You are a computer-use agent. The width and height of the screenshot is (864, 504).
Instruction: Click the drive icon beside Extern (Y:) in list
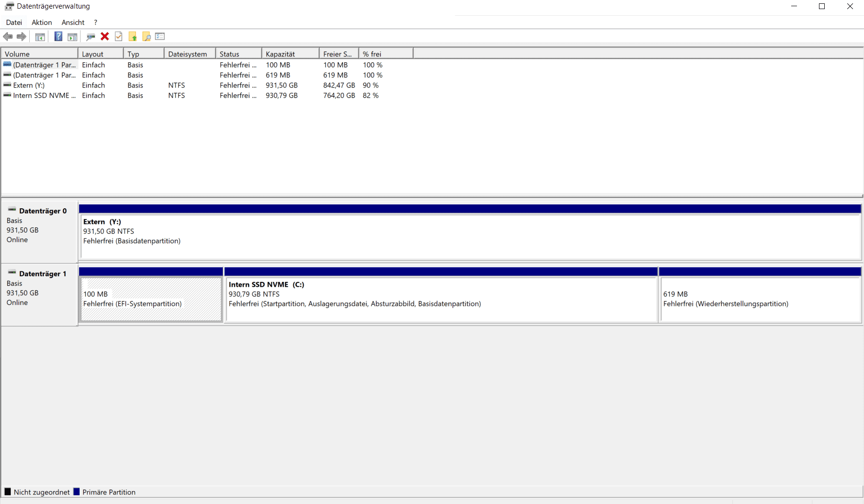tap(7, 85)
